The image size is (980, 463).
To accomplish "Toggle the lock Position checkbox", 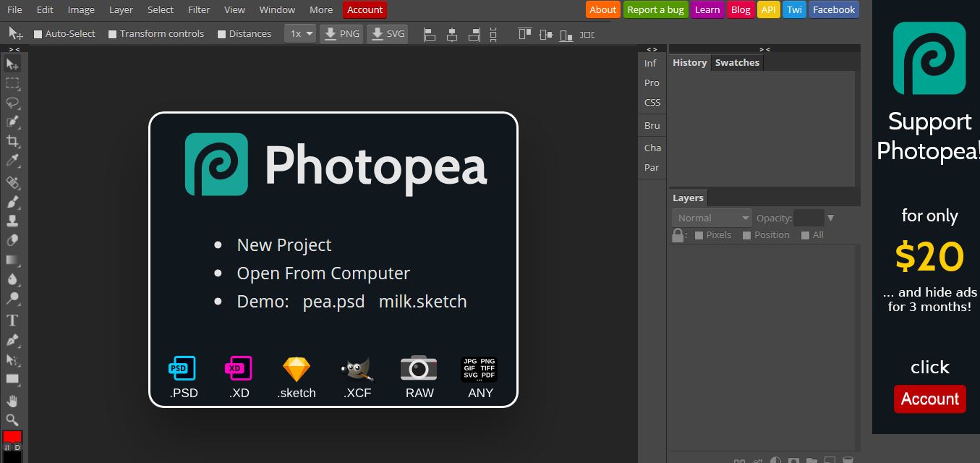I will [747, 235].
